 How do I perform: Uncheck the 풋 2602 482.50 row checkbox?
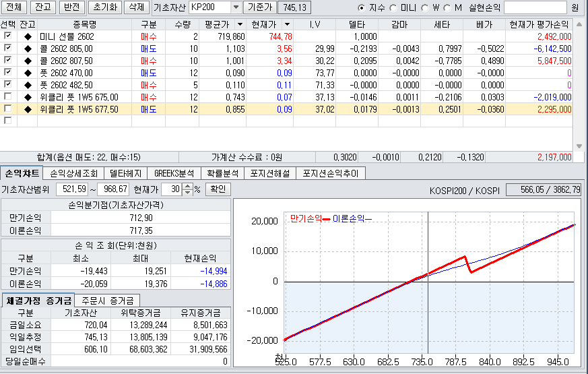point(7,84)
